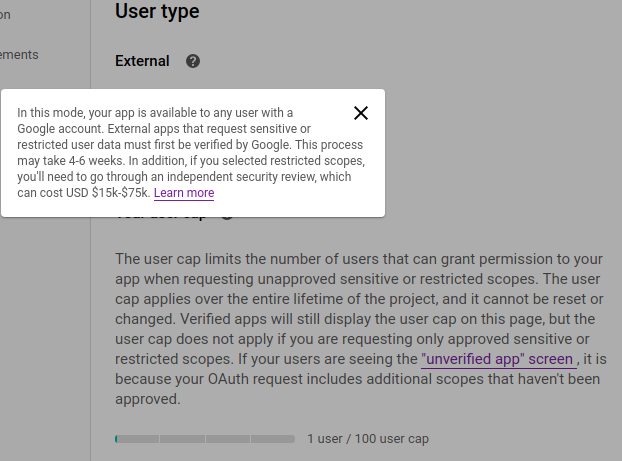The height and width of the screenshot is (461, 622).
Task: Click the User type heading
Action: pyautogui.click(x=157, y=12)
